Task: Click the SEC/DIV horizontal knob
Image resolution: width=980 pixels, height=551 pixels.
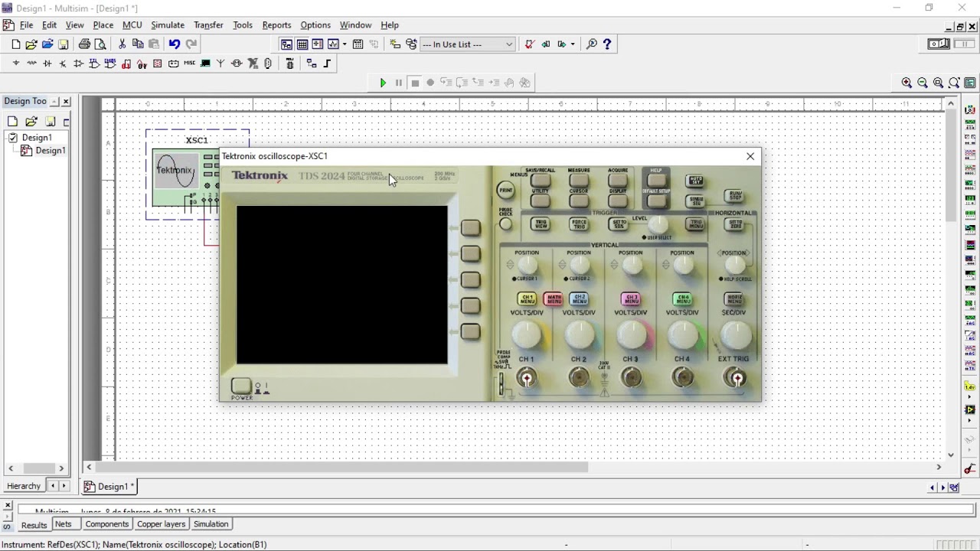Action: (x=735, y=335)
